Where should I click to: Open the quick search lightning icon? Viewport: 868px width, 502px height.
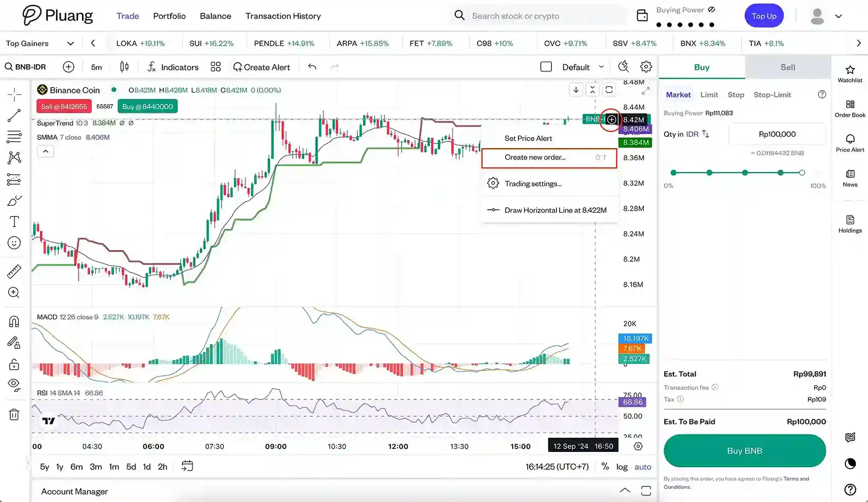point(623,67)
